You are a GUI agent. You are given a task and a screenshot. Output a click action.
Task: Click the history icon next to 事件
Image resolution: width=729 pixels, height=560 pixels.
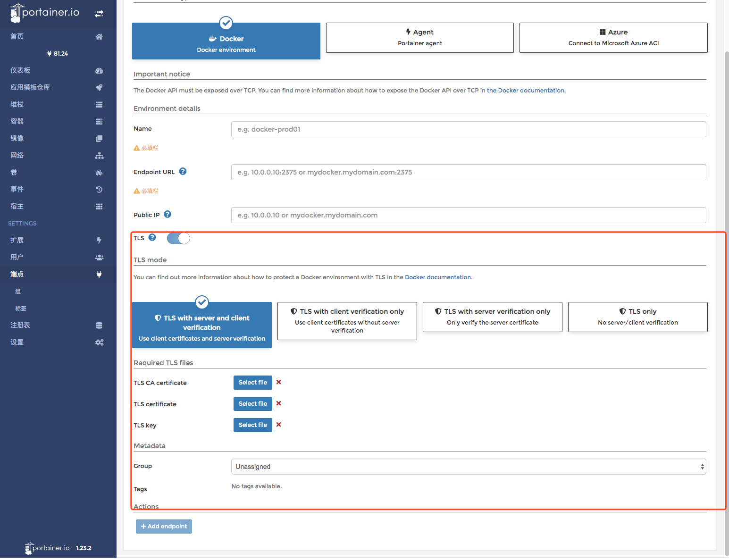pos(99,190)
